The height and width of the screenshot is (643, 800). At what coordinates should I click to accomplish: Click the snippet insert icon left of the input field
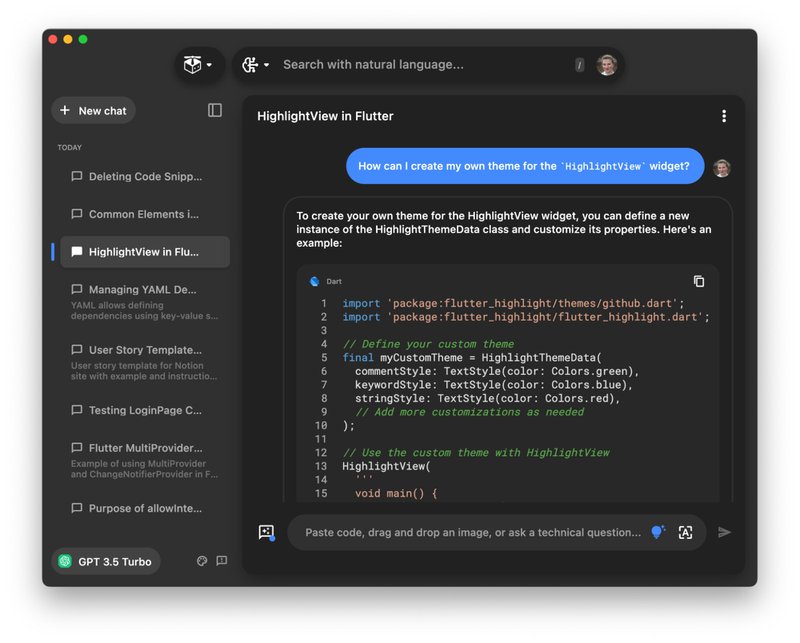(265, 532)
